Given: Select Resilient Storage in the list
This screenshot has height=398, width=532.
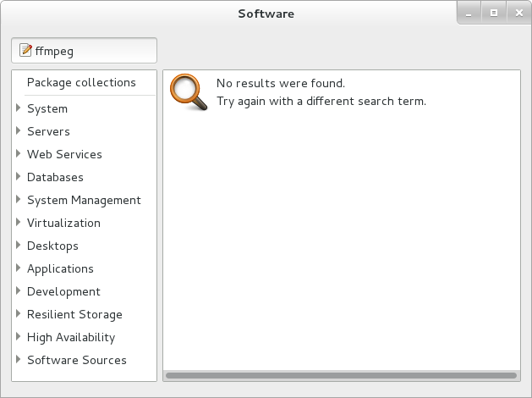Looking at the screenshot, I should [x=74, y=314].
